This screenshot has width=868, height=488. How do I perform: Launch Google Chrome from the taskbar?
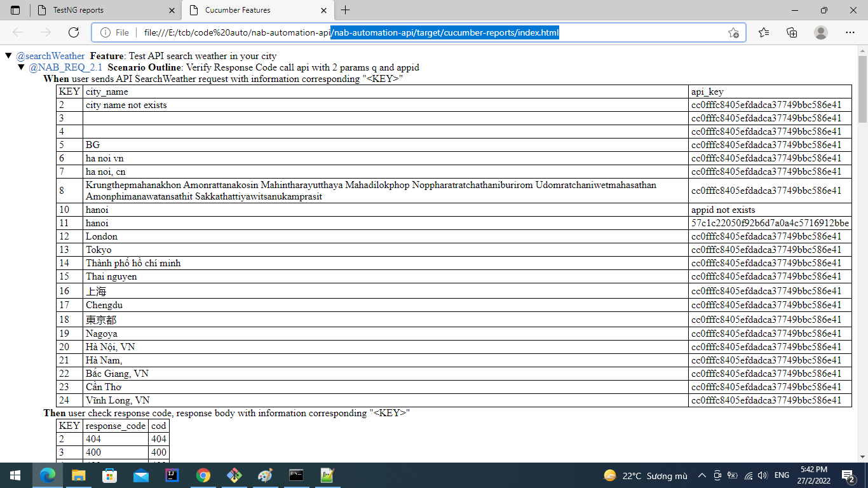click(x=203, y=475)
